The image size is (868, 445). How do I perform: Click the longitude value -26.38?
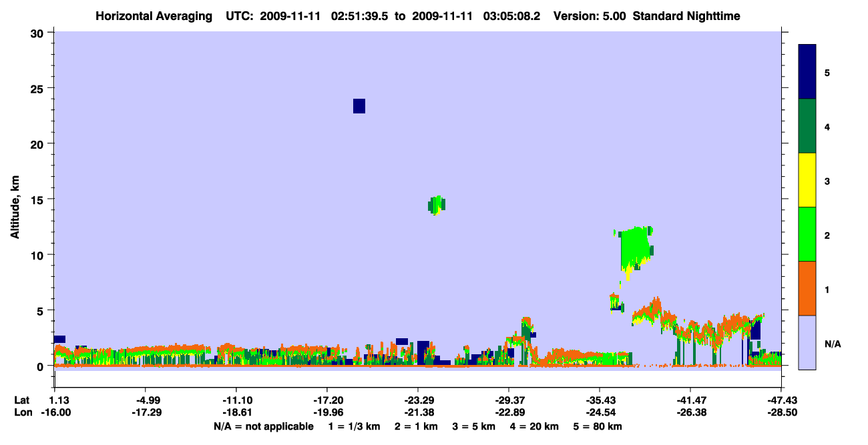pyautogui.click(x=690, y=412)
